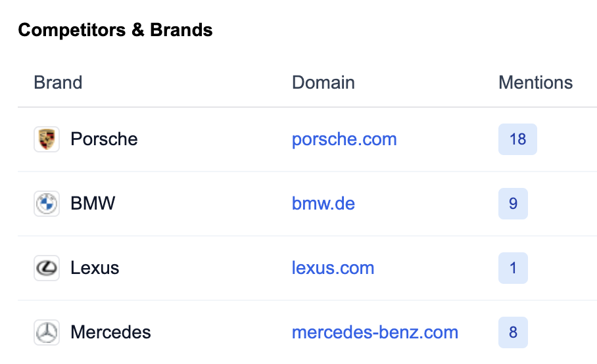The height and width of the screenshot is (364, 597).
Task: Sort by the Brand column header
Action: click(58, 83)
